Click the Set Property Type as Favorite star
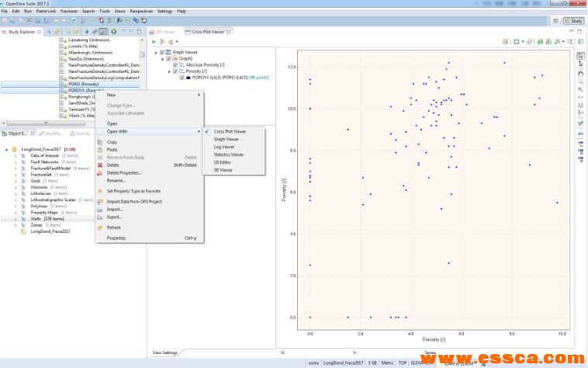The width and height of the screenshot is (588, 368). (x=99, y=190)
